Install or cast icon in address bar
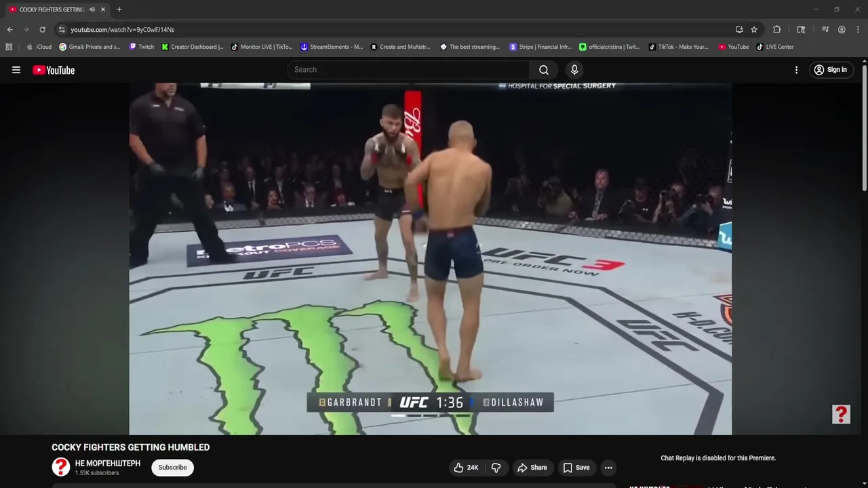868x488 pixels. click(739, 30)
